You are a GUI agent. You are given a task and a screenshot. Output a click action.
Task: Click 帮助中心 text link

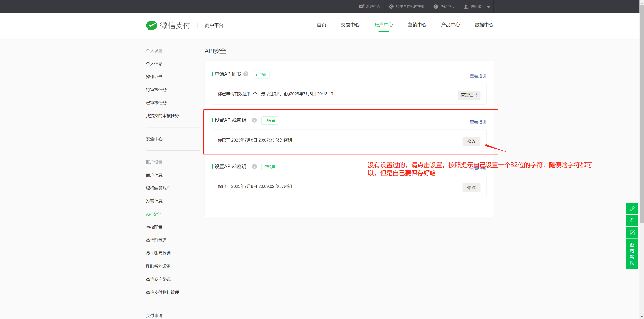[447, 7]
